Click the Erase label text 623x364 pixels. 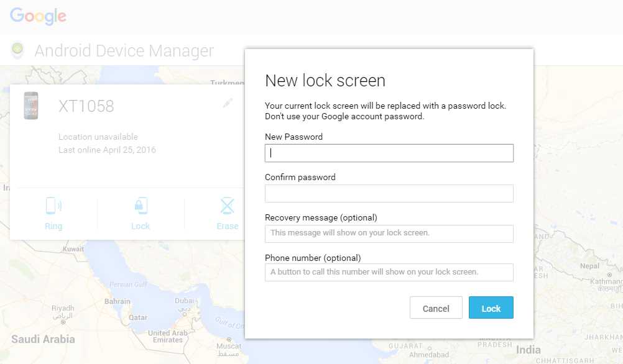[227, 225]
